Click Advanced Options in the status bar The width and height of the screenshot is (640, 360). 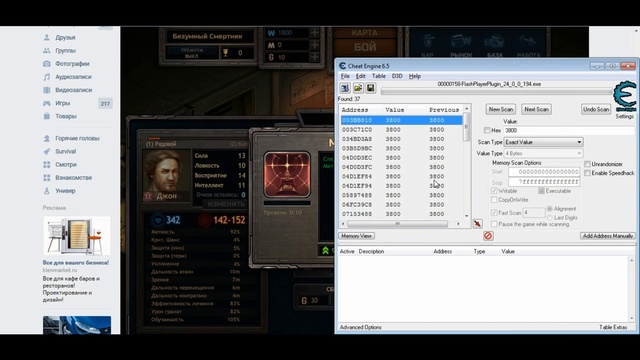(361, 327)
